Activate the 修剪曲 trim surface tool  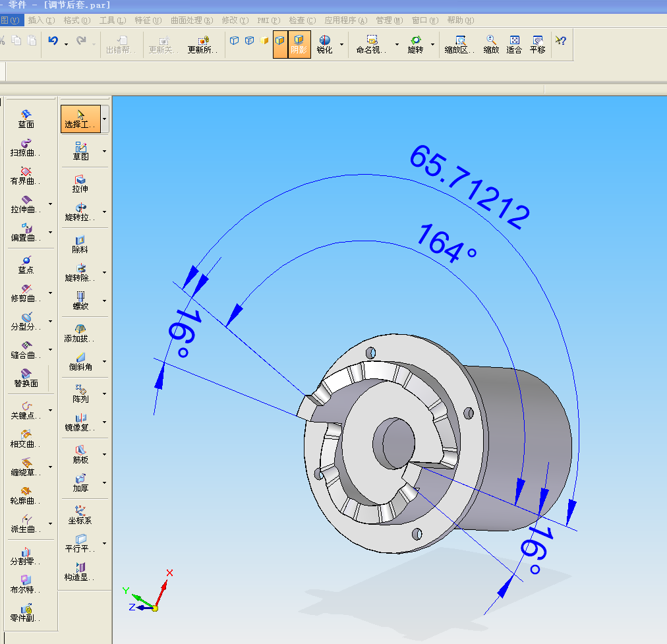coord(26,293)
